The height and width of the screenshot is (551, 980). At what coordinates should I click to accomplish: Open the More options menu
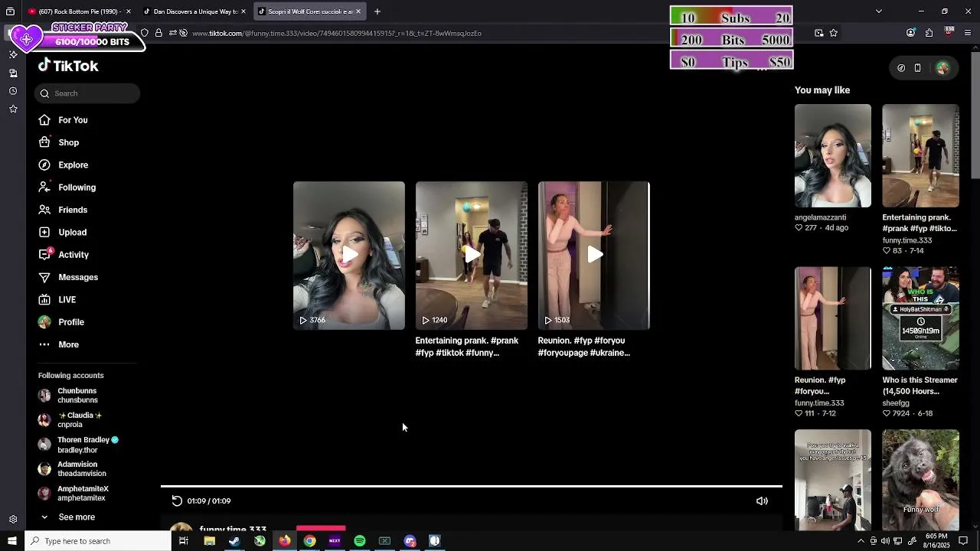point(58,344)
